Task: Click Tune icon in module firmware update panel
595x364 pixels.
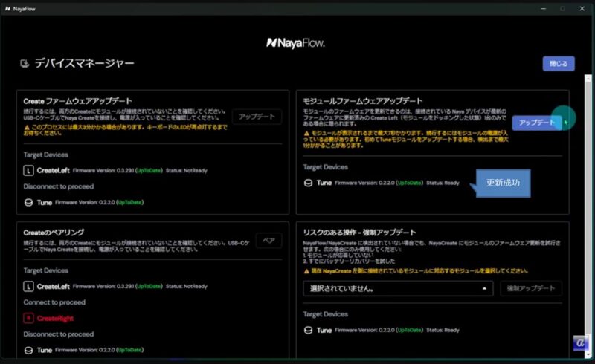Action: click(308, 183)
